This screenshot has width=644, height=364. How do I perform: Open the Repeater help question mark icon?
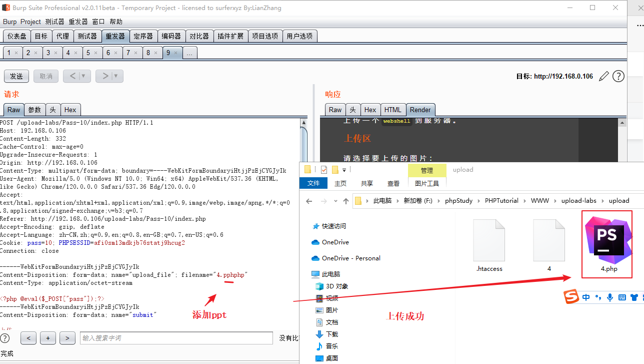tap(618, 76)
